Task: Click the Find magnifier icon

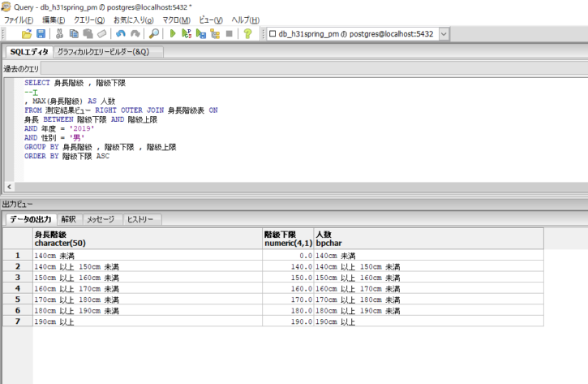Action: tap(154, 34)
